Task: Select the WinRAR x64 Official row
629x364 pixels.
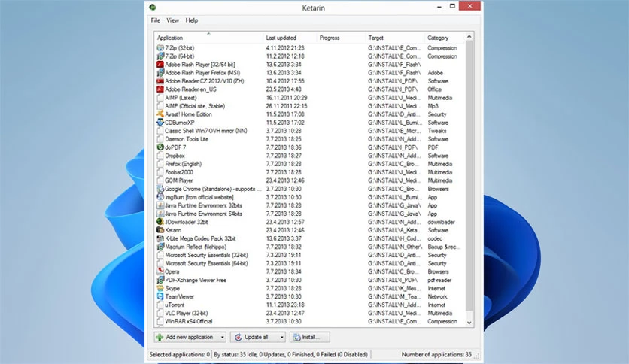Action: coord(310,321)
